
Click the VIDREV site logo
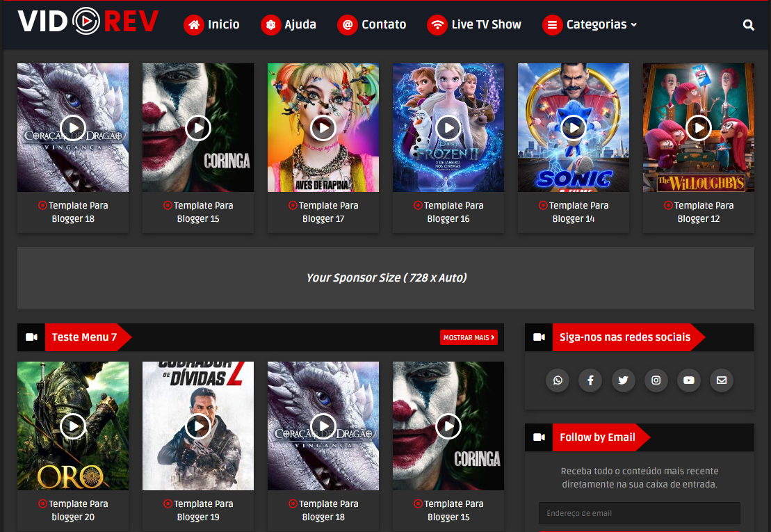tap(88, 22)
